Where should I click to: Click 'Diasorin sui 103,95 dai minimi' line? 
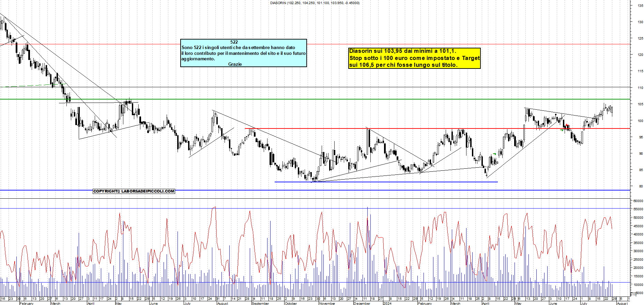click(x=403, y=51)
